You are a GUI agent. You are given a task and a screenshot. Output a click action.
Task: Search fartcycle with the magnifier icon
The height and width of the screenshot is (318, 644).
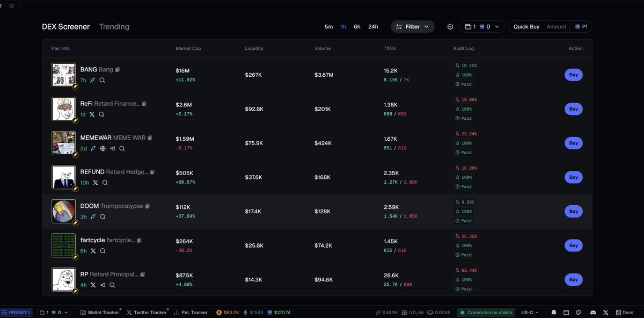click(x=103, y=251)
